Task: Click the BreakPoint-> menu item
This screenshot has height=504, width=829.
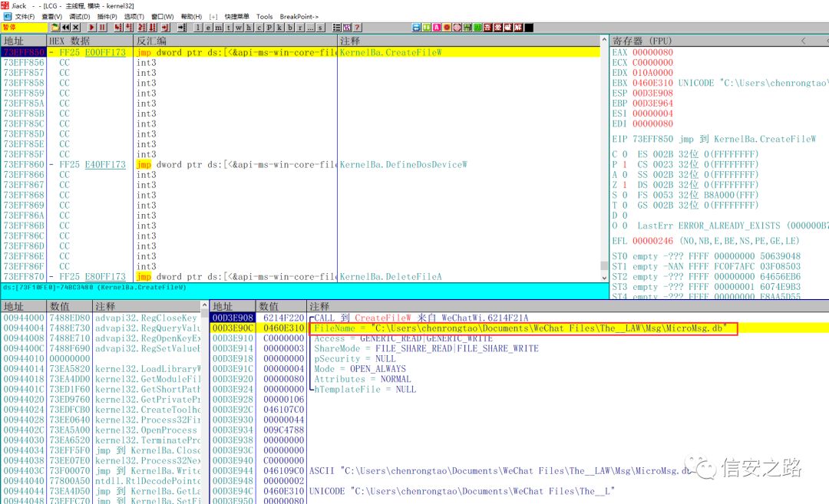Action: pos(299,16)
